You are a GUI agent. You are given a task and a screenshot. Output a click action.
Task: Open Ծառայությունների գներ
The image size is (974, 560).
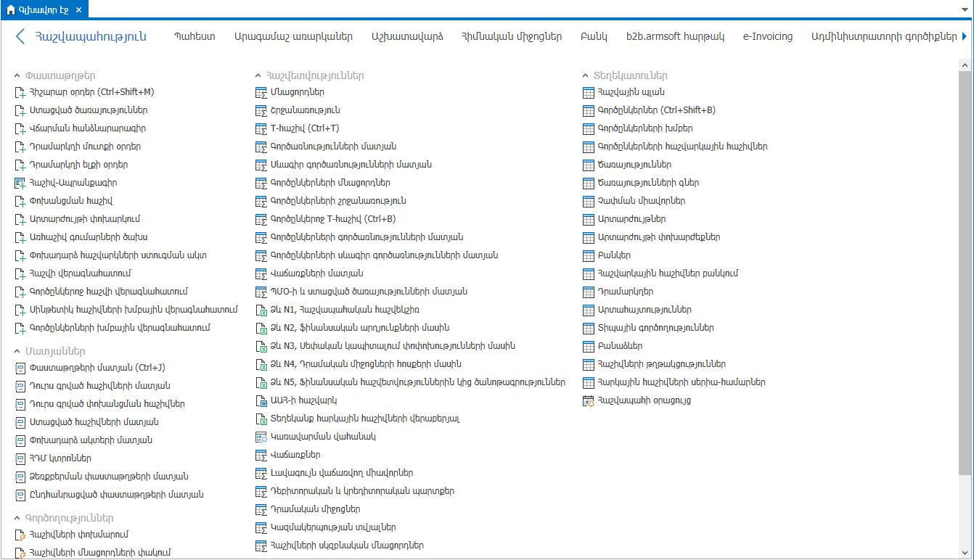coord(648,184)
